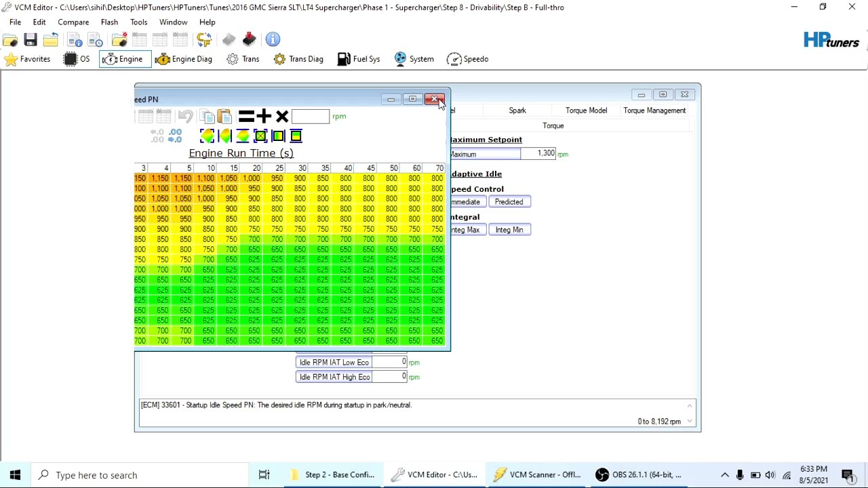Click the plus add-value icon
This screenshot has width=868, height=488.
[264, 117]
